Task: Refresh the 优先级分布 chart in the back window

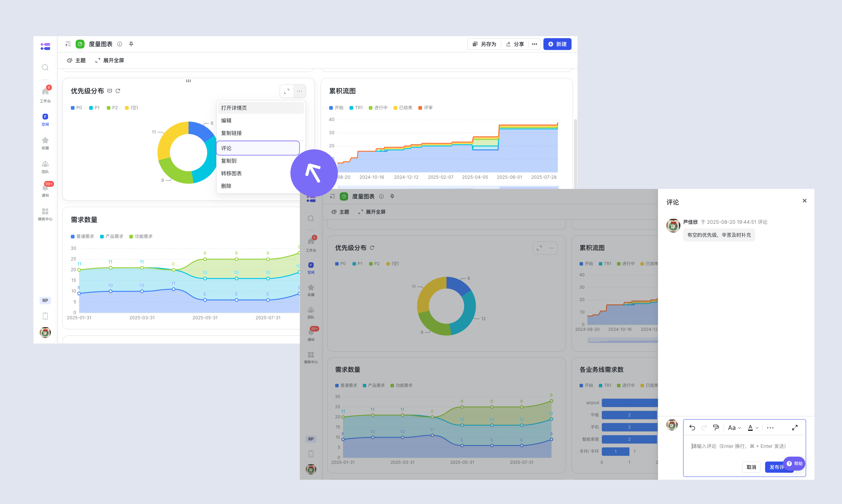Action: [x=118, y=91]
